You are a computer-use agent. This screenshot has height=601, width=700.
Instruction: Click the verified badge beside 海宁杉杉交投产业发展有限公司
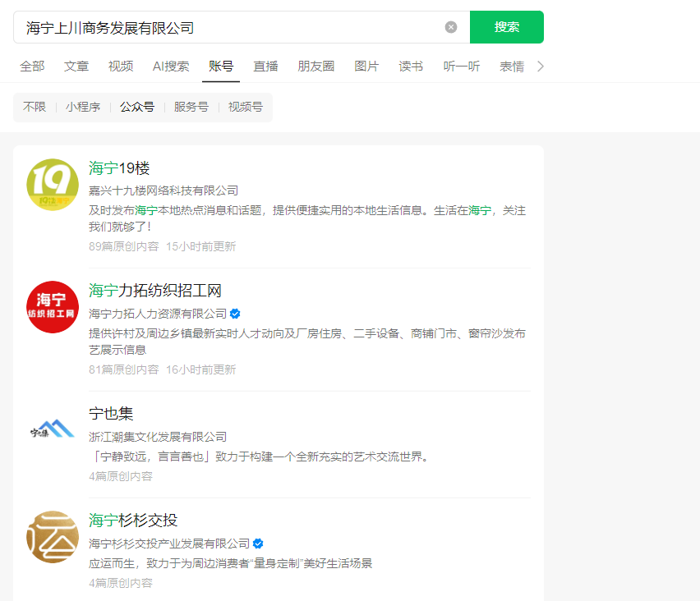pyautogui.click(x=258, y=544)
